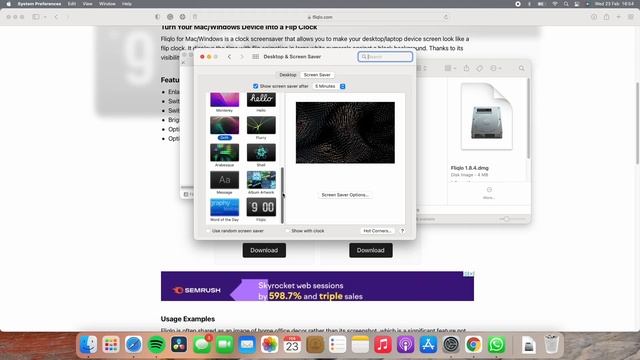Viewport: 640px width, 360px height.
Task: Open Trash from the Dock
Action: 551,345
